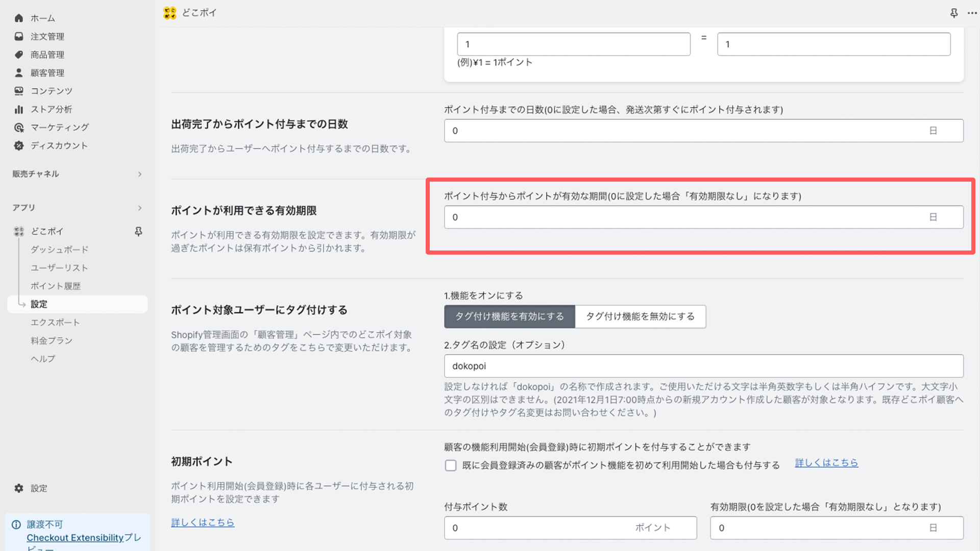The width and height of the screenshot is (980, 551).
Task: Open ユーザーリスト under どこポイ
Action: coord(59,268)
